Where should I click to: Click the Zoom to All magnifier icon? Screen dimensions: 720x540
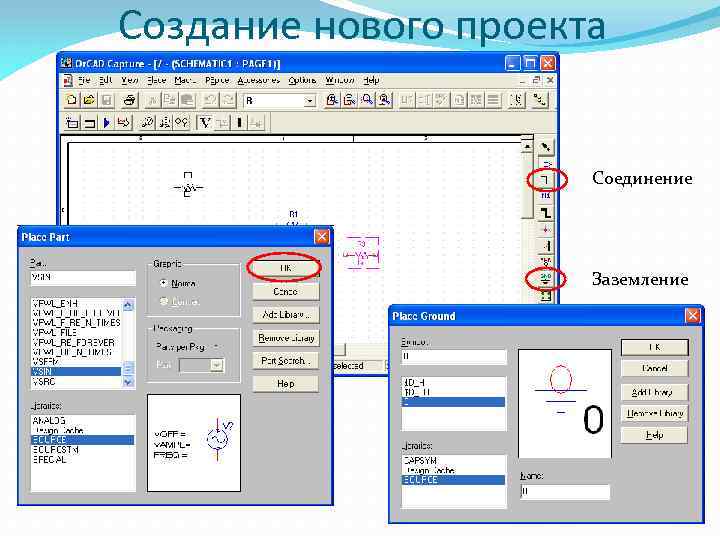pos(384,100)
